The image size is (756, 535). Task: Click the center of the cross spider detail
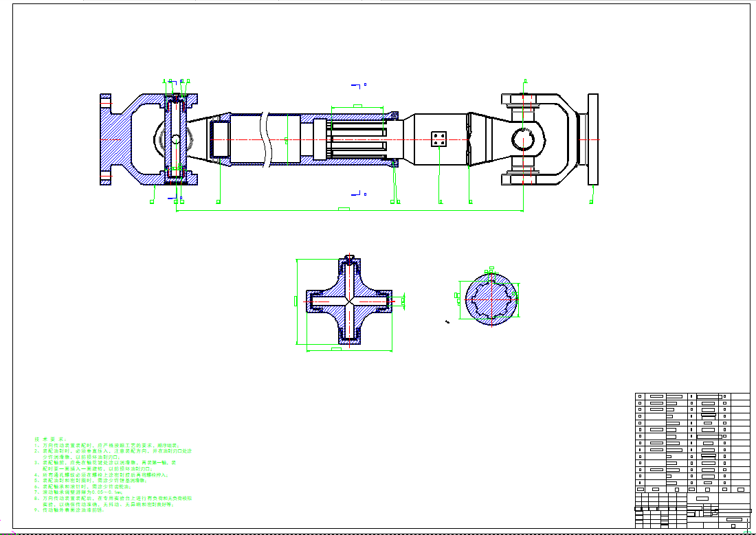[350, 301]
